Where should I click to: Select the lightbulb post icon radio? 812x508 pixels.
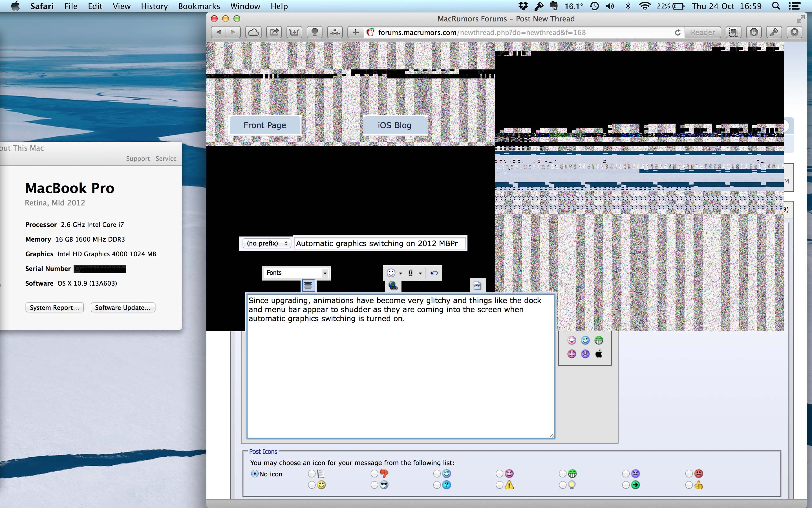point(563,485)
